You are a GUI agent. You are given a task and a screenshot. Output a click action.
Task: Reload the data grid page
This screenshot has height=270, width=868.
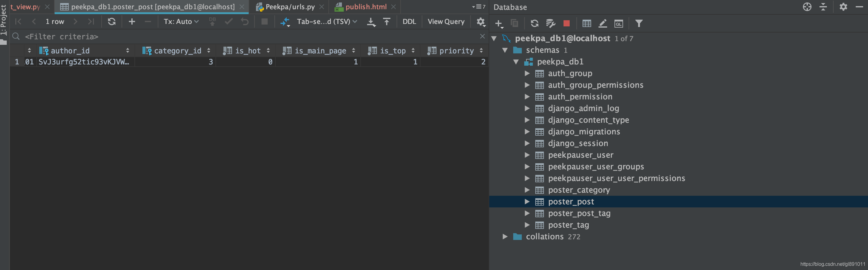[111, 21]
